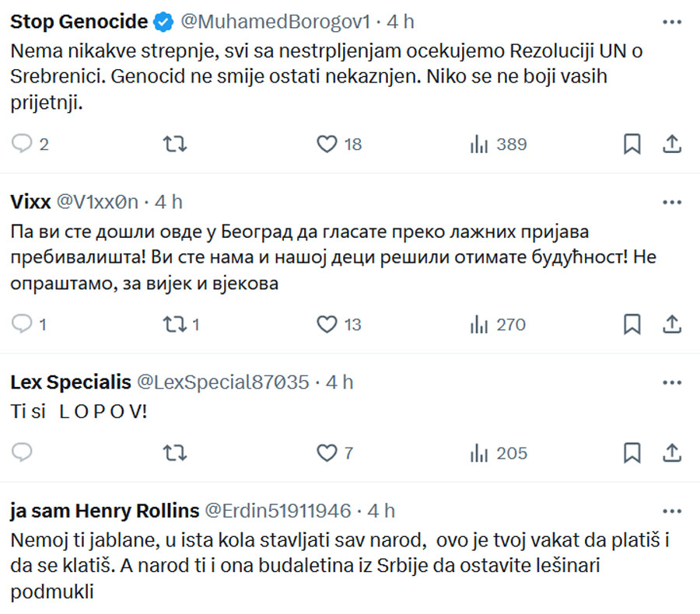The height and width of the screenshot is (614, 700).
Task: Open @MuhamedBorogov1 profile handle
Action: (x=275, y=22)
